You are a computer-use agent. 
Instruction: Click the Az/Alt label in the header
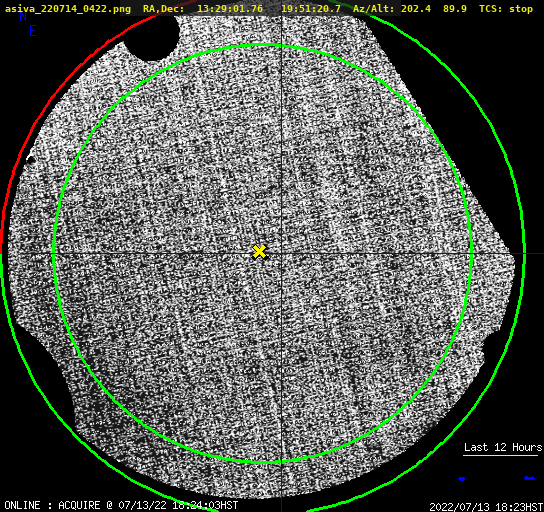click(374, 9)
